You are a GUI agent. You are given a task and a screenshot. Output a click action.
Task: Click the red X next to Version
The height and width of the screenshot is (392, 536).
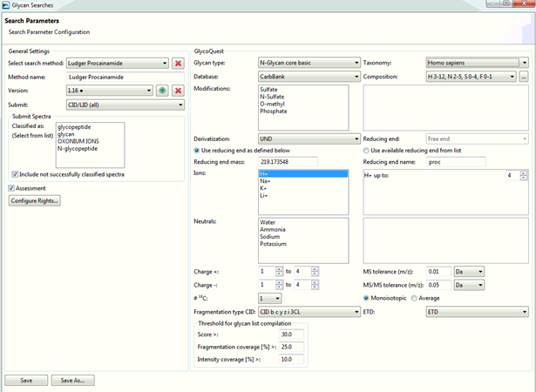[x=177, y=91]
